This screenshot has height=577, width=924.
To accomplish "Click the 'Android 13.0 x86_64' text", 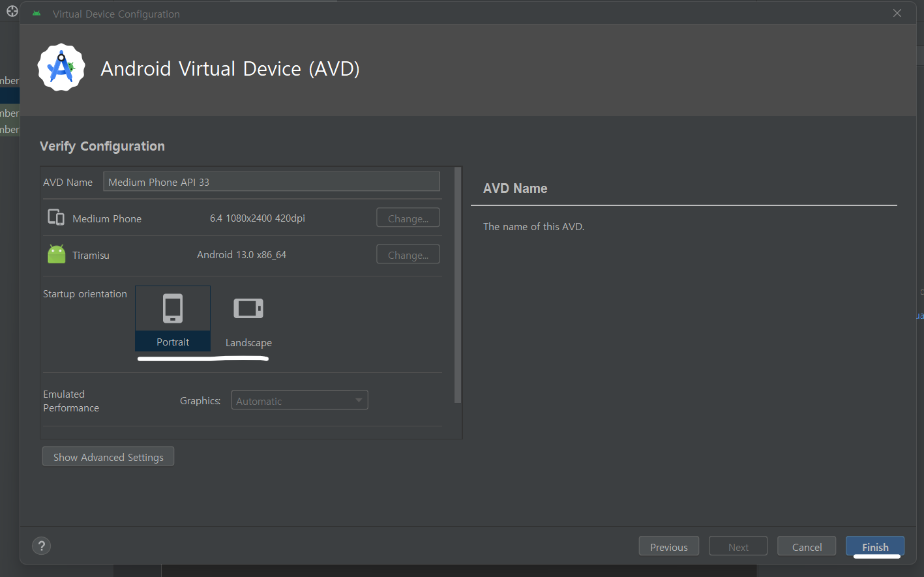I will (242, 254).
